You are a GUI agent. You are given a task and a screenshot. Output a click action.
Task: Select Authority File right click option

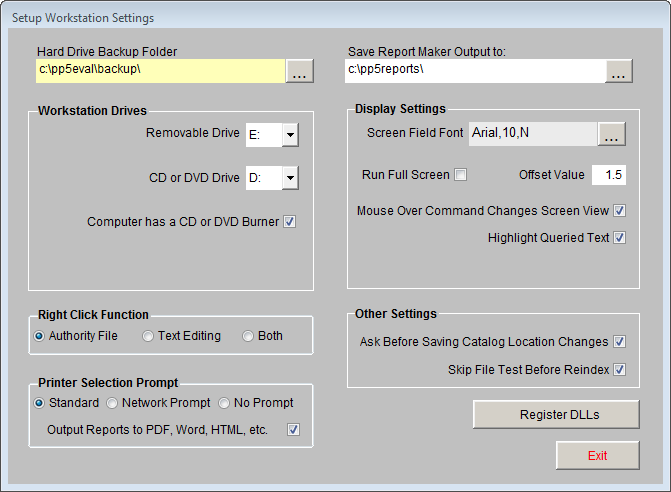pos(40,336)
